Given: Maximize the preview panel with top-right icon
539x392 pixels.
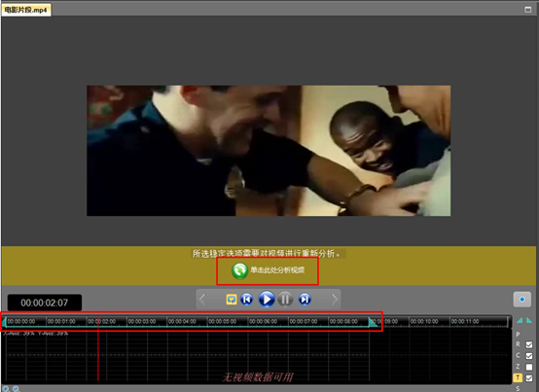Looking at the screenshot, I should coord(528,10).
